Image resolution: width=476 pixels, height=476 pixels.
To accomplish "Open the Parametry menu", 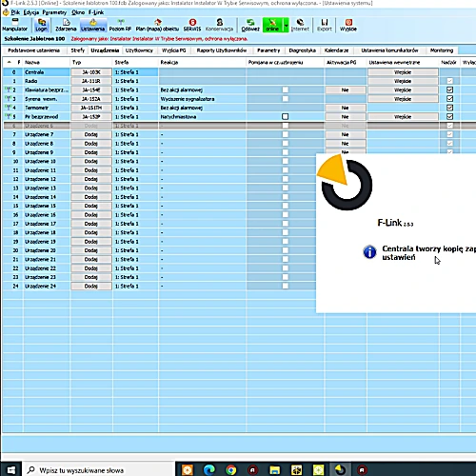I will pos(54,12).
